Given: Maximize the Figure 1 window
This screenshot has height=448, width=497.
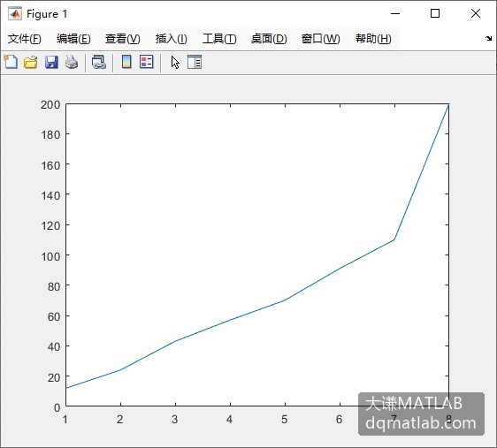Looking at the screenshot, I should pyautogui.click(x=435, y=13).
